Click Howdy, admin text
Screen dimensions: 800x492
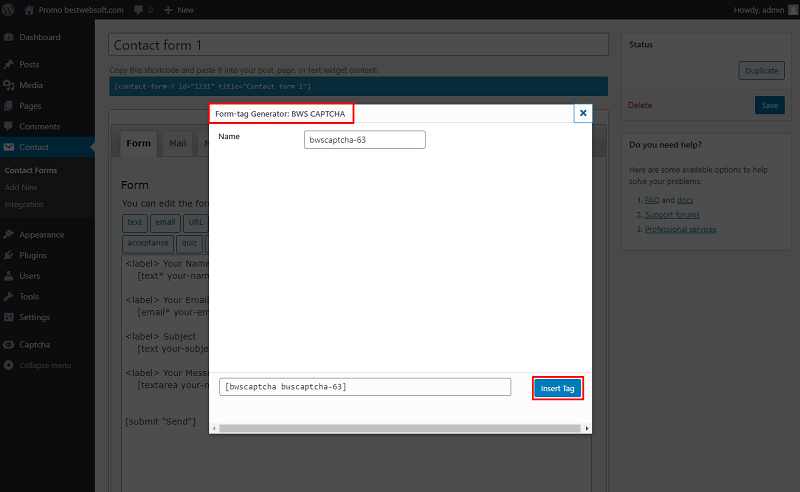pyautogui.click(x=759, y=10)
